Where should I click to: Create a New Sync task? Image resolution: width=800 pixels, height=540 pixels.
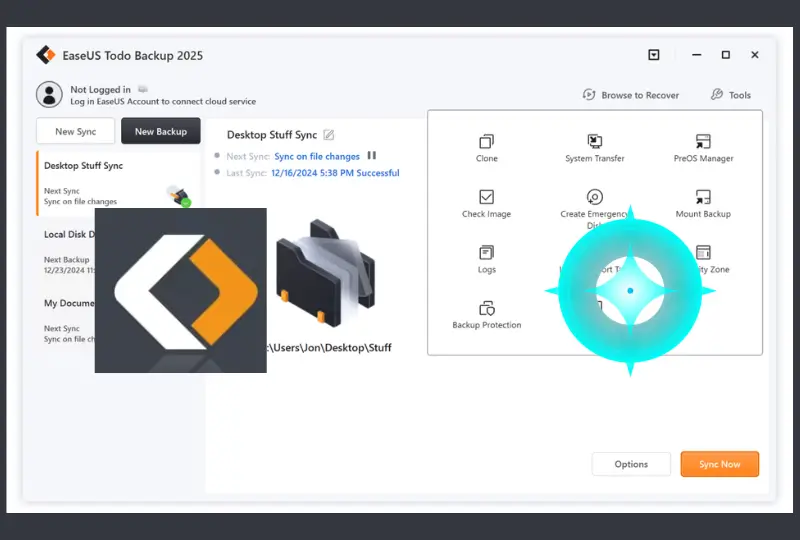click(76, 131)
